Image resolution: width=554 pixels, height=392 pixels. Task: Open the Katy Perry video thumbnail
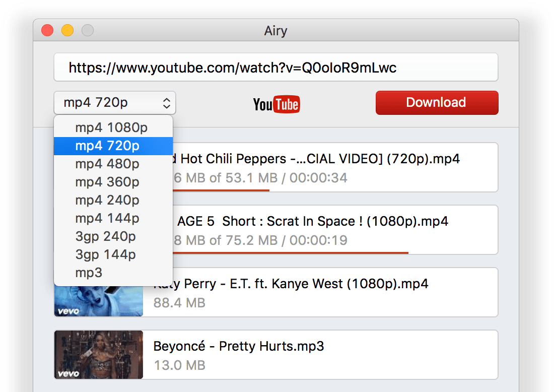[99, 301]
